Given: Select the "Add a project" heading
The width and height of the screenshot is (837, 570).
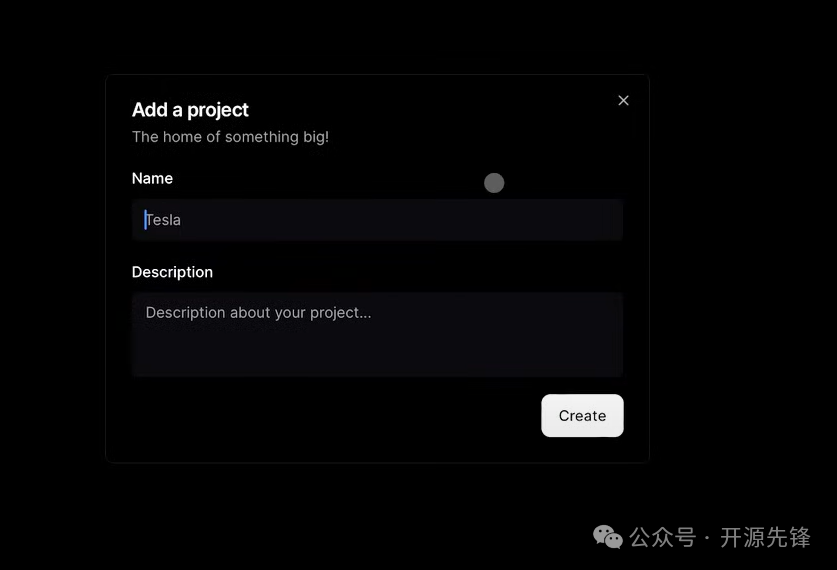Looking at the screenshot, I should [190, 110].
